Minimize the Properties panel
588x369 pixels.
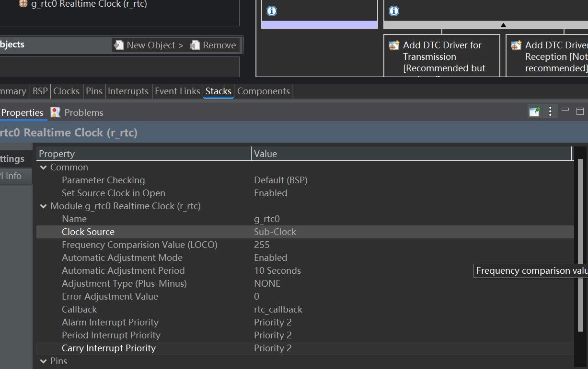coord(565,110)
